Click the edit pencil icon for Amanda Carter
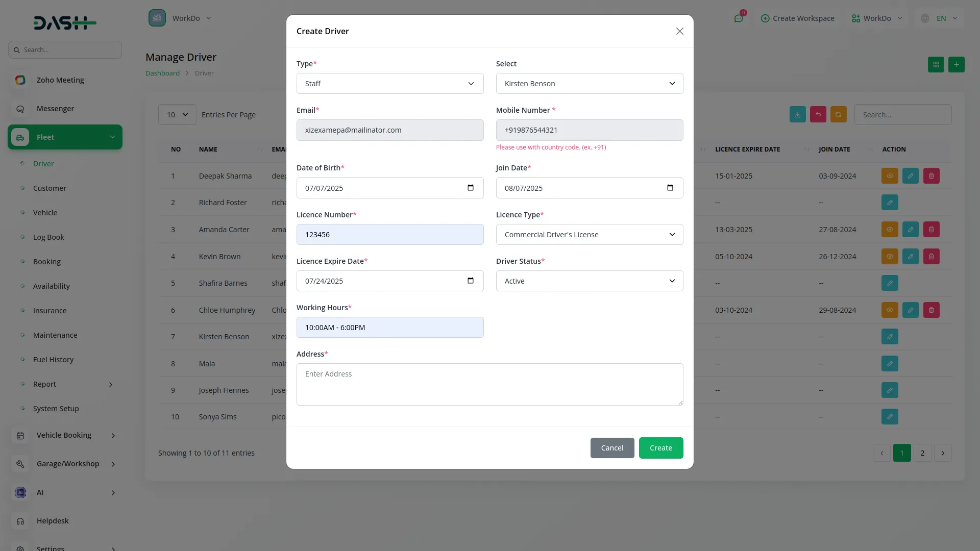The width and height of the screenshot is (980, 551). 910,230
